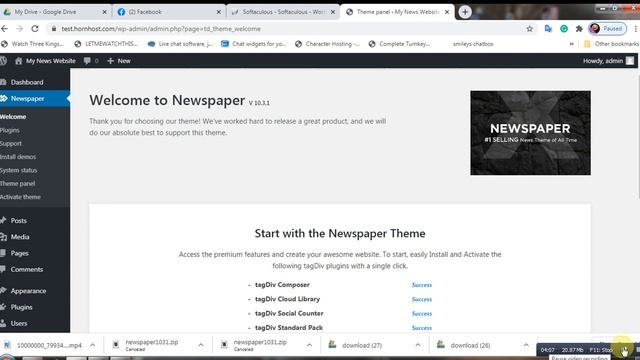640x360 pixels.
Task: Expand options for first newspaper1031.zip download
Action: 201,345
